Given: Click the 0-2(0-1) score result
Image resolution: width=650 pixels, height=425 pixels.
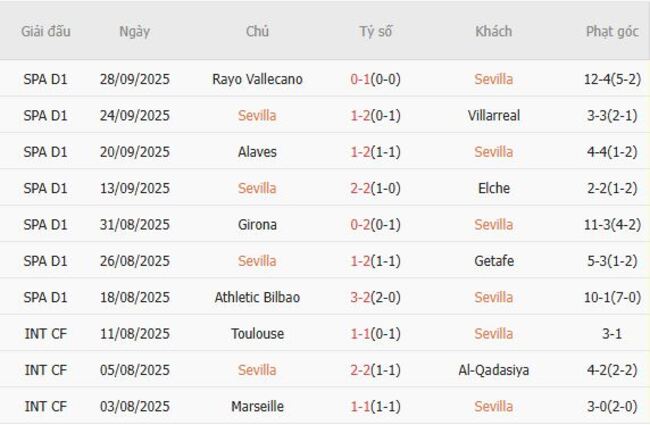Looking at the screenshot, I should pos(376,225).
